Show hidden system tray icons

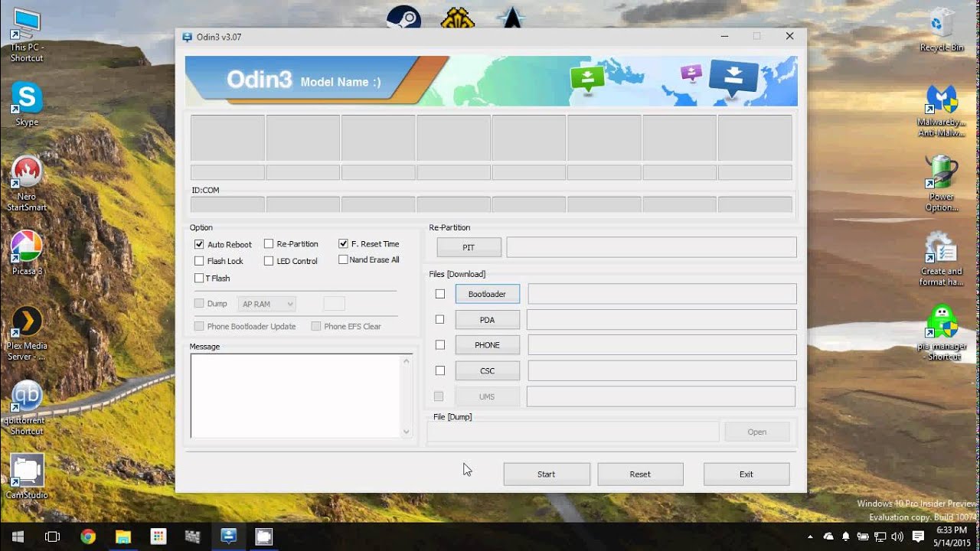(810, 536)
